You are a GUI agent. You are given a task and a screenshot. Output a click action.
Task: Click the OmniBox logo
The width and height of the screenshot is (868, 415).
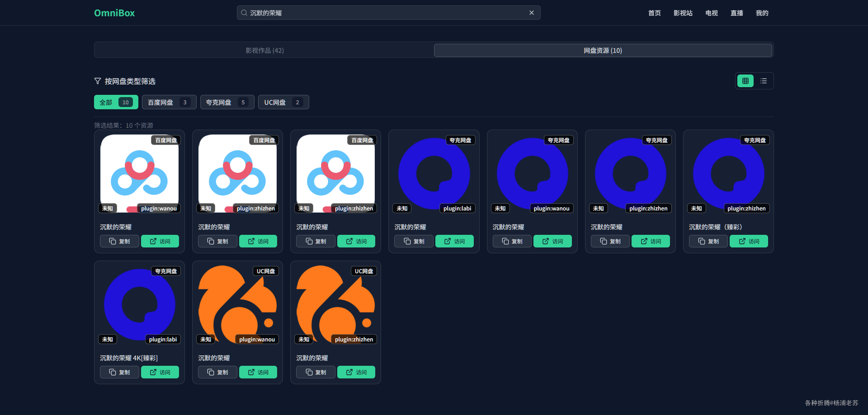click(x=114, y=13)
